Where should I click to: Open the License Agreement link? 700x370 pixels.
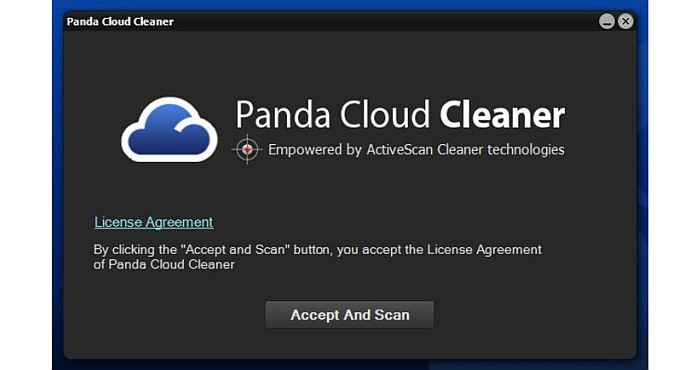[154, 222]
